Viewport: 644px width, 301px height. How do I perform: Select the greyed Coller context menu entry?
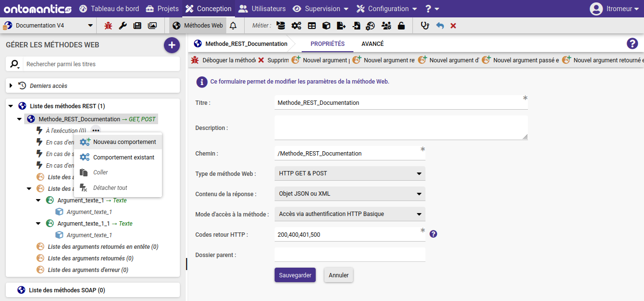(x=118, y=172)
